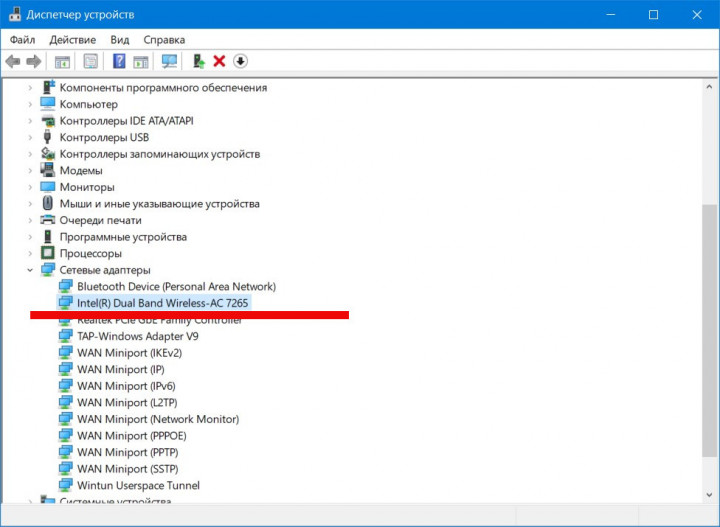Image resolution: width=720 pixels, height=527 pixels.
Task: Click the show/hide console tree icon
Action: click(x=62, y=62)
